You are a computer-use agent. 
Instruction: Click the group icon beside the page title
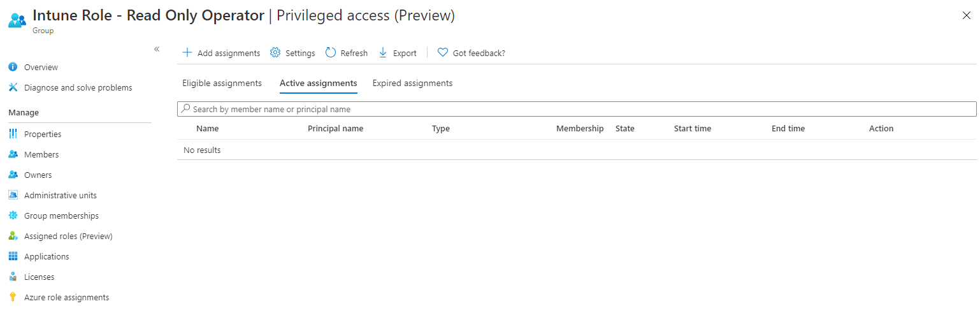click(x=17, y=19)
